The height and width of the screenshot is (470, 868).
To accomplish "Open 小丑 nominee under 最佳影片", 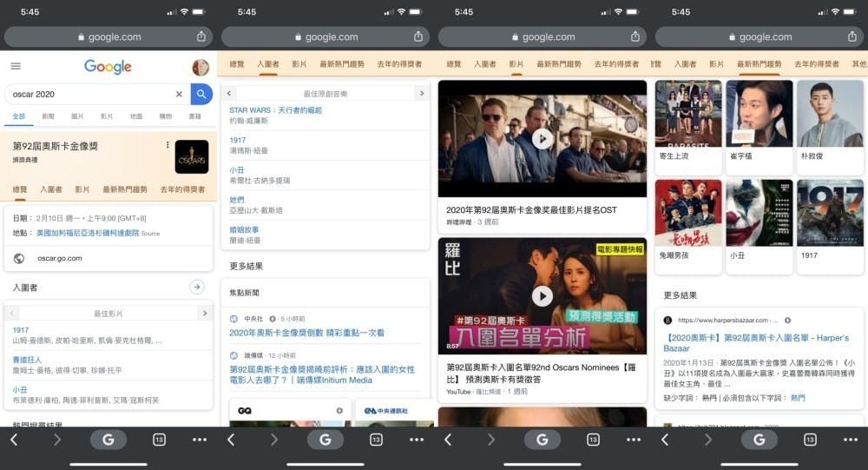I will (x=20, y=389).
